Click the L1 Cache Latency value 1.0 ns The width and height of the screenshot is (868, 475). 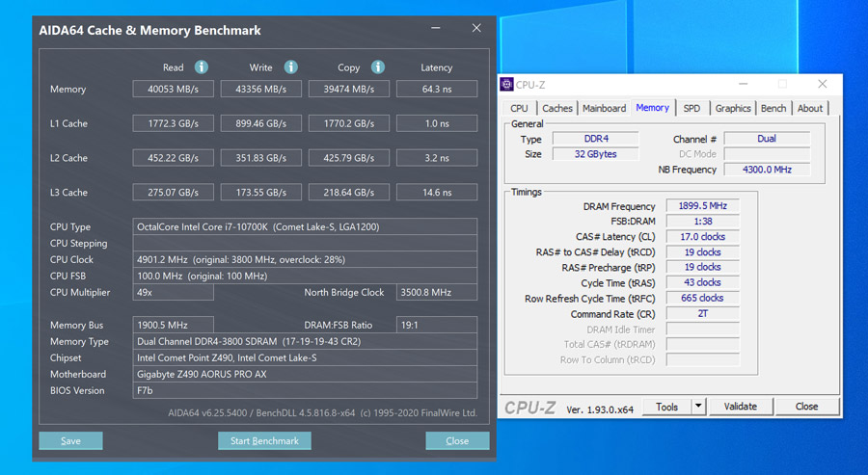437,123
